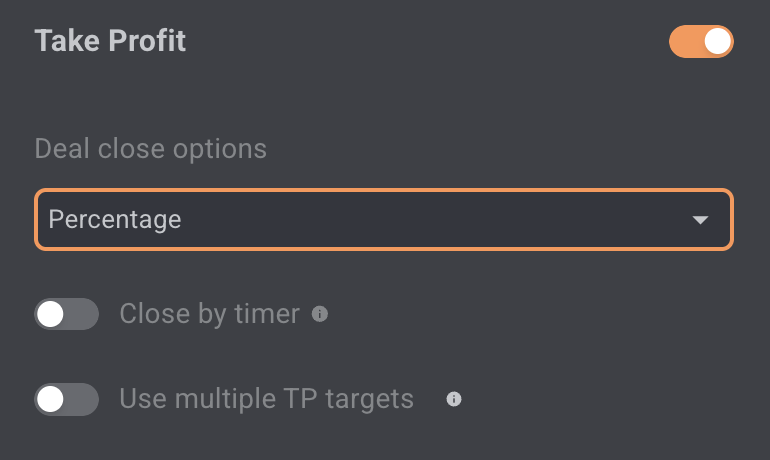
Task: Activate the multiple TP targets switch knob
Action: [51, 399]
